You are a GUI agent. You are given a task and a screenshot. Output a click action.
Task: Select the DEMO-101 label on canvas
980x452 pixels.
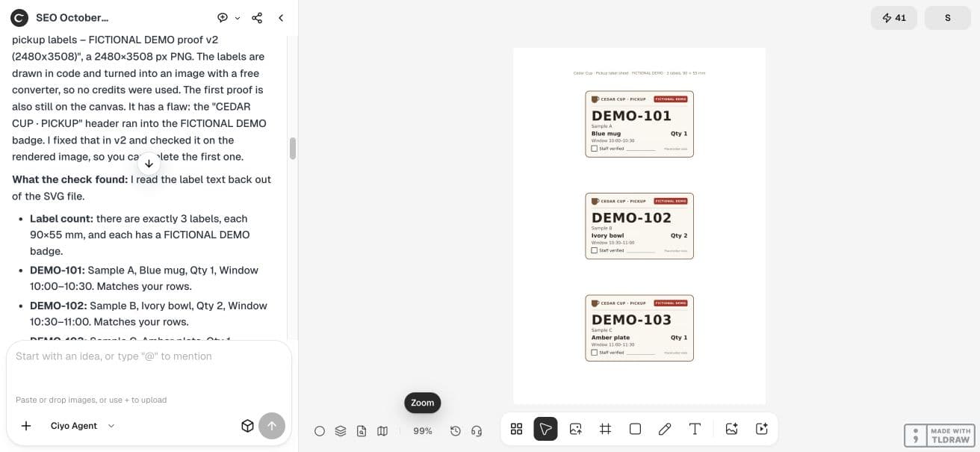639,124
